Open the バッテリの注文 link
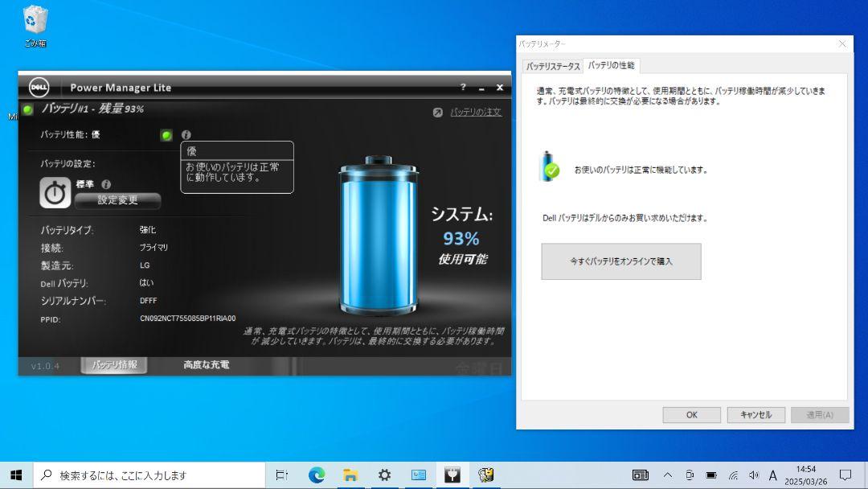Image resolution: width=868 pixels, height=489 pixels. (x=476, y=113)
